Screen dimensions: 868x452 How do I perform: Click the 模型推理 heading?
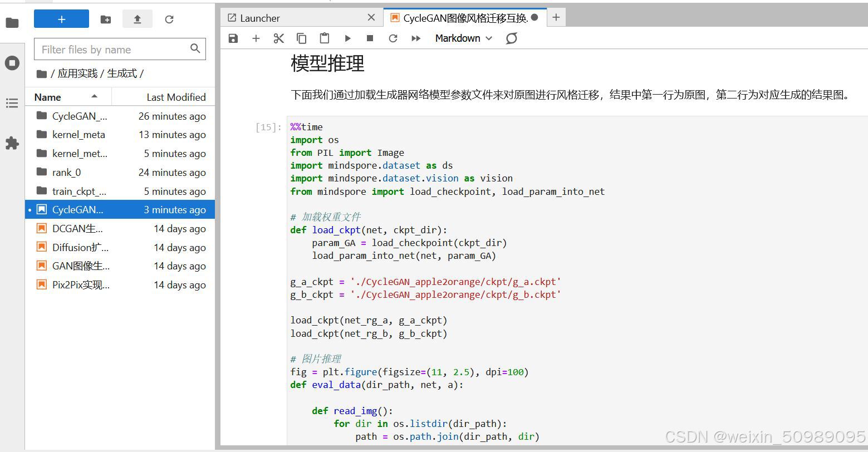coord(327,63)
